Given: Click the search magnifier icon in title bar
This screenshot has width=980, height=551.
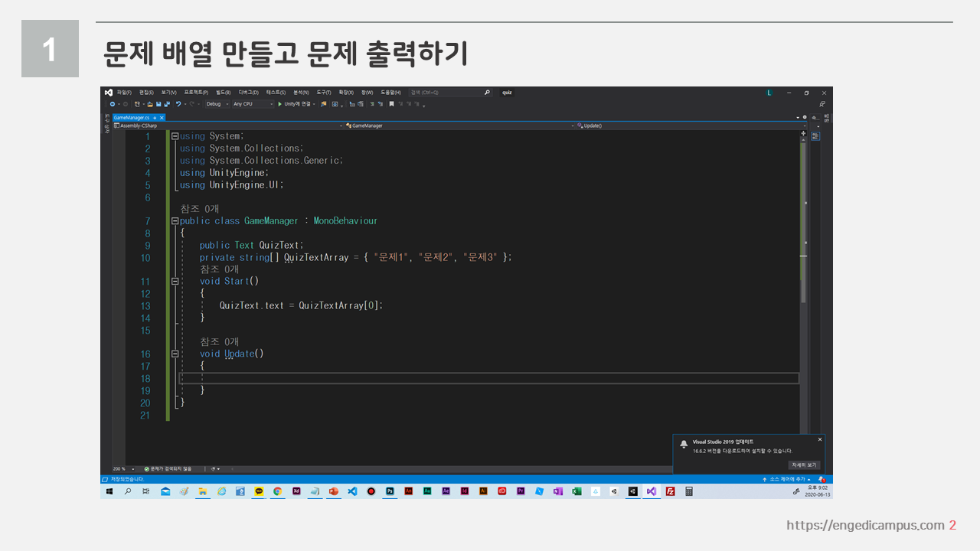Looking at the screenshot, I should tap(487, 93).
